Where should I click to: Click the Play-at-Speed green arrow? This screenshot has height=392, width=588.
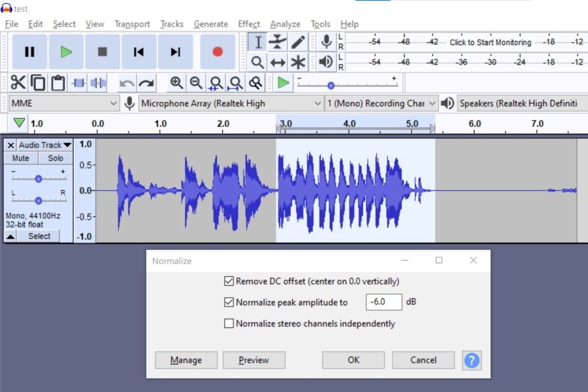(x=283, y=83)
